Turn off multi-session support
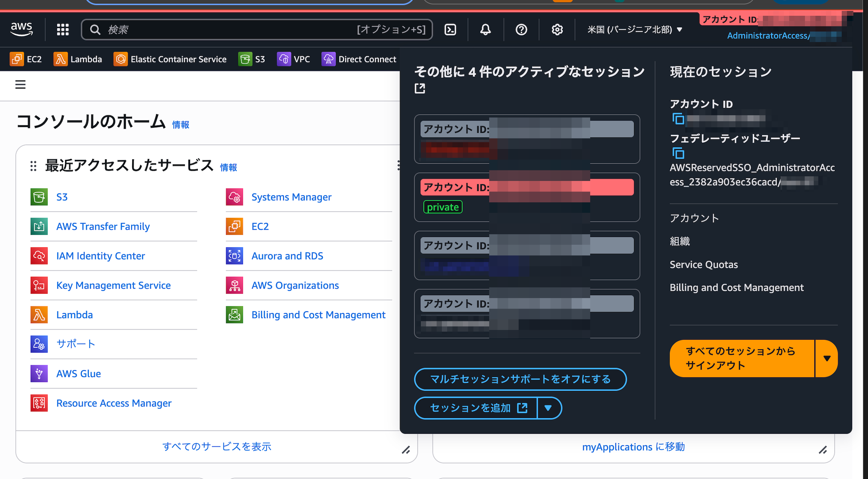 520,379
